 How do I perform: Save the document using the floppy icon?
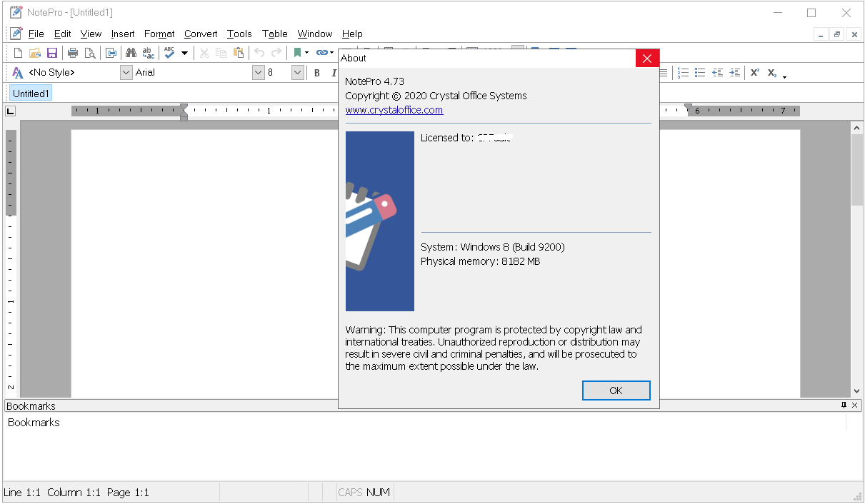click(52, 53)
